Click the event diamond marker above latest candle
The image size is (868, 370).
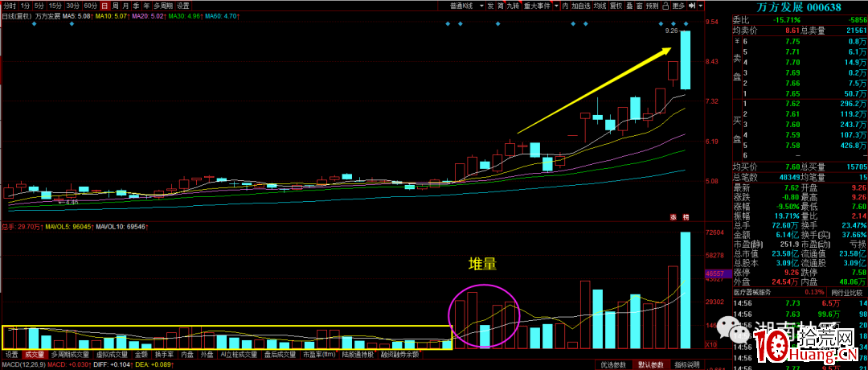[686, 24]
